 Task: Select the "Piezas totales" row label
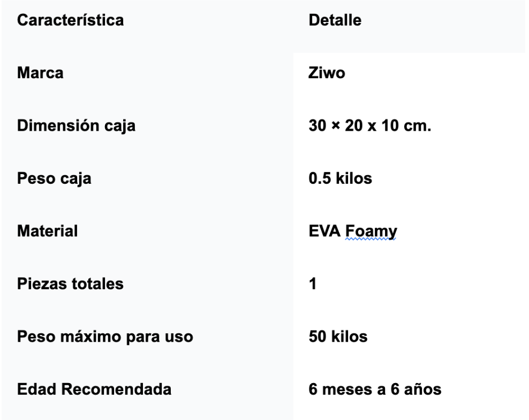[70, 284]
